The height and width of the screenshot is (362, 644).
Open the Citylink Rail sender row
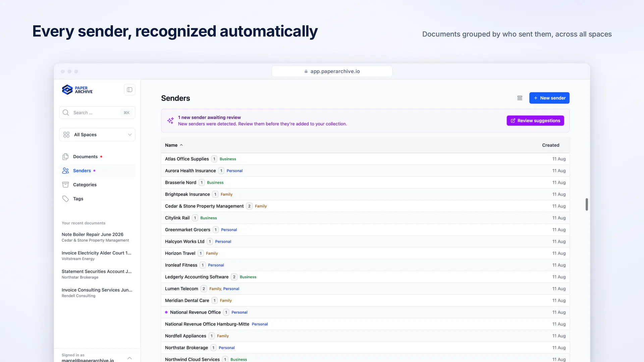coord(365,218)
